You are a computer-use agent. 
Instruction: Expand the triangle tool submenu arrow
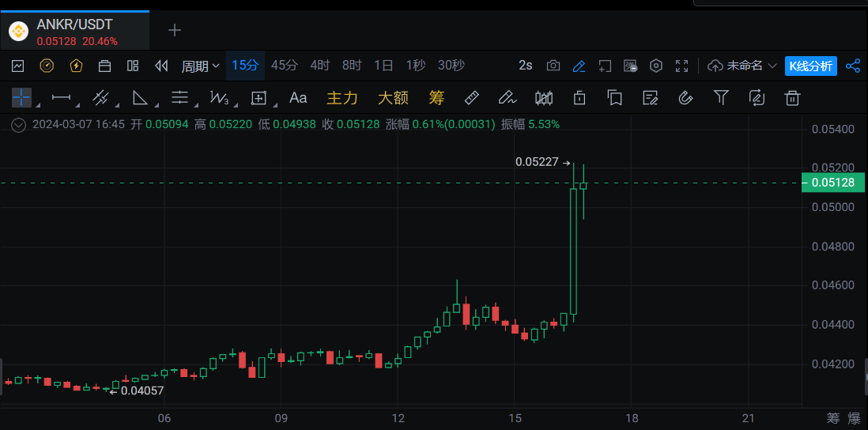point(156,104)
